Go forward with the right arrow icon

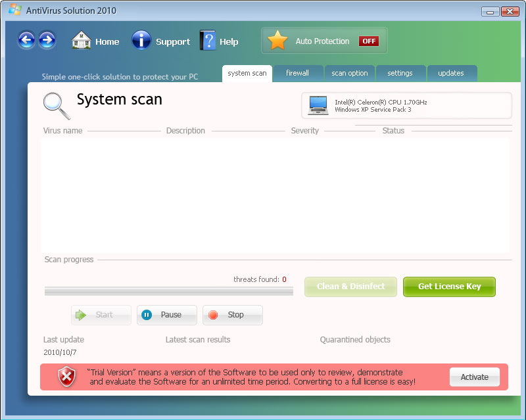pos(47,40)
